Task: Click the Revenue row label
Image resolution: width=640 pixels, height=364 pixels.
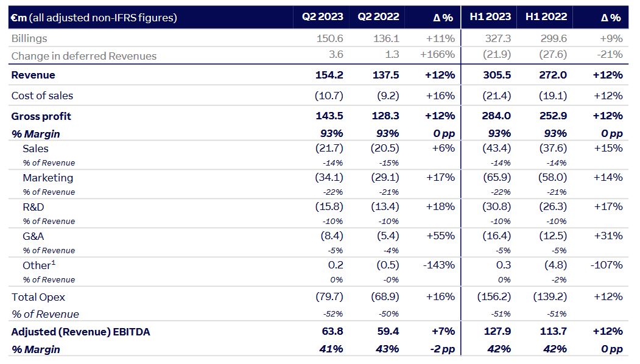Action: coord(33,75)
